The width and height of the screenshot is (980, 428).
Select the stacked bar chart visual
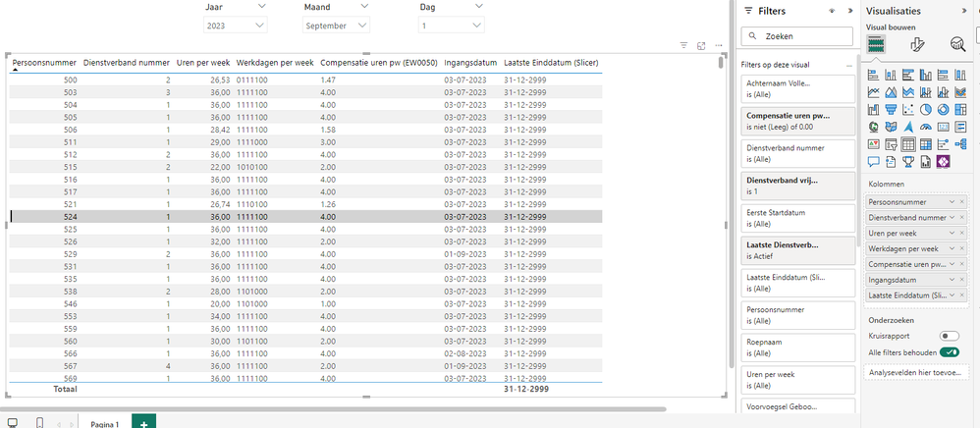click(x=874, y=75)
